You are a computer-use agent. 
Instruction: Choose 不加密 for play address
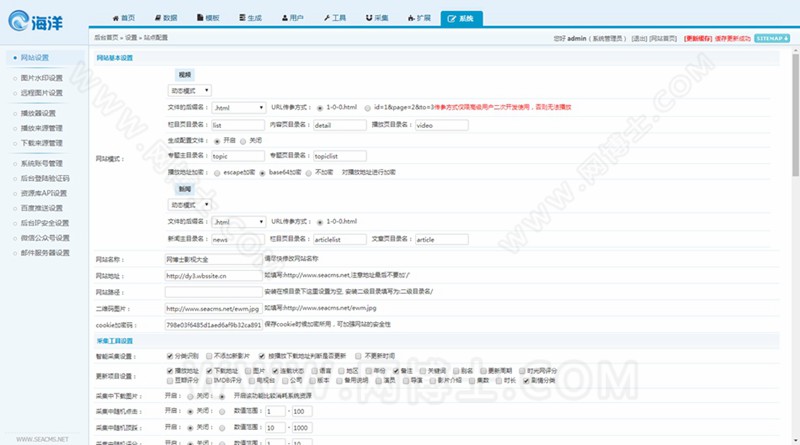[x=309, y=173]
